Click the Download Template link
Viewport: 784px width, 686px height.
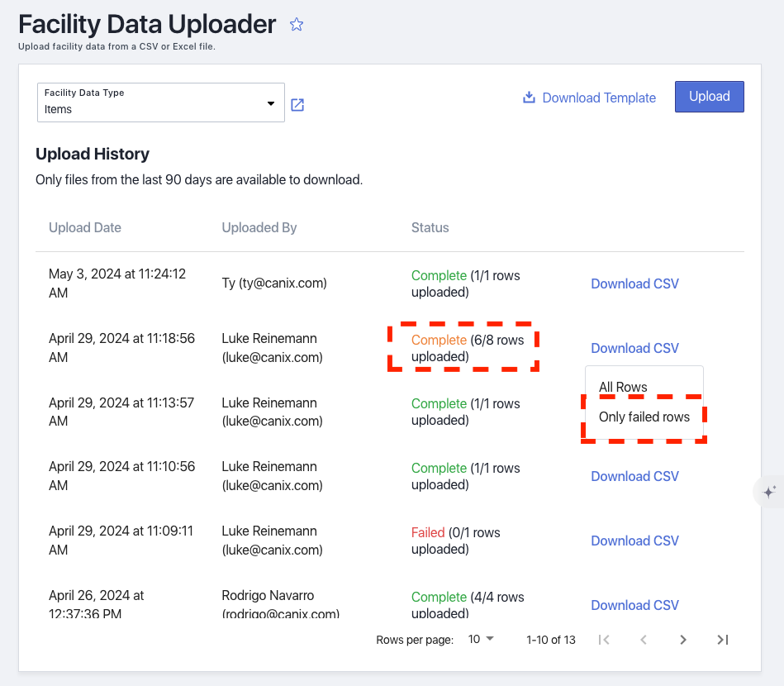pos(599,97)
